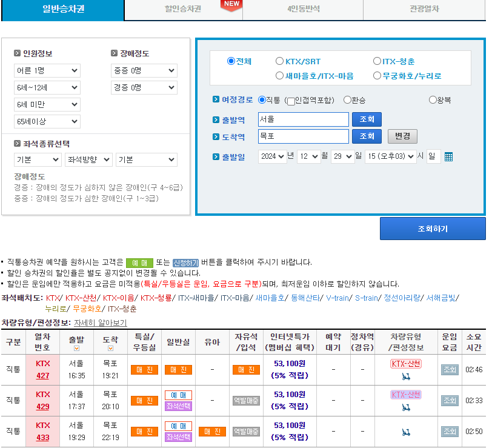Select 환승 transfer radio button
This screenshot has height=448, width=492.
pos(347,100)
